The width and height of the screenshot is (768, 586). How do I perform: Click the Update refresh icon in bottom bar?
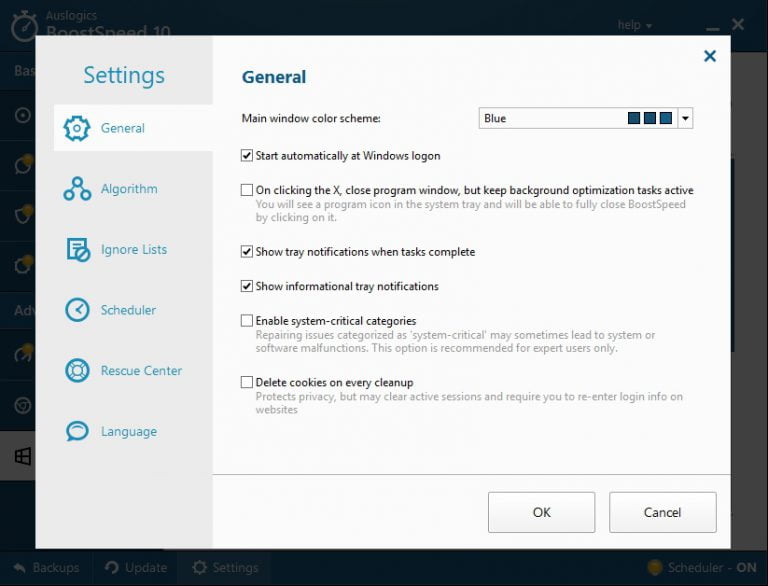tap(112, 567)
